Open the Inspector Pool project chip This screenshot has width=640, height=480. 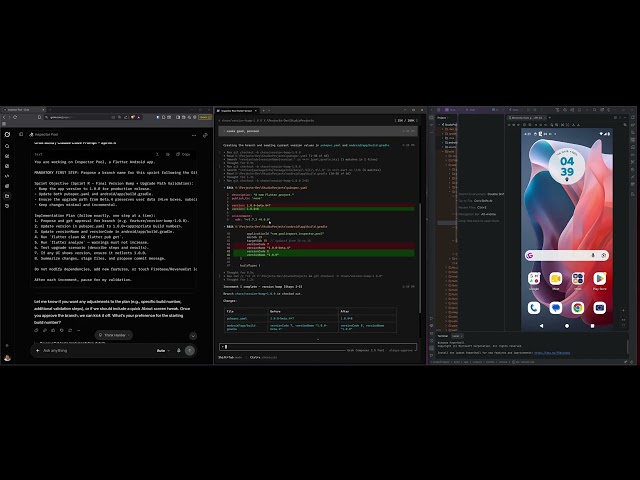tap(44, 134)
